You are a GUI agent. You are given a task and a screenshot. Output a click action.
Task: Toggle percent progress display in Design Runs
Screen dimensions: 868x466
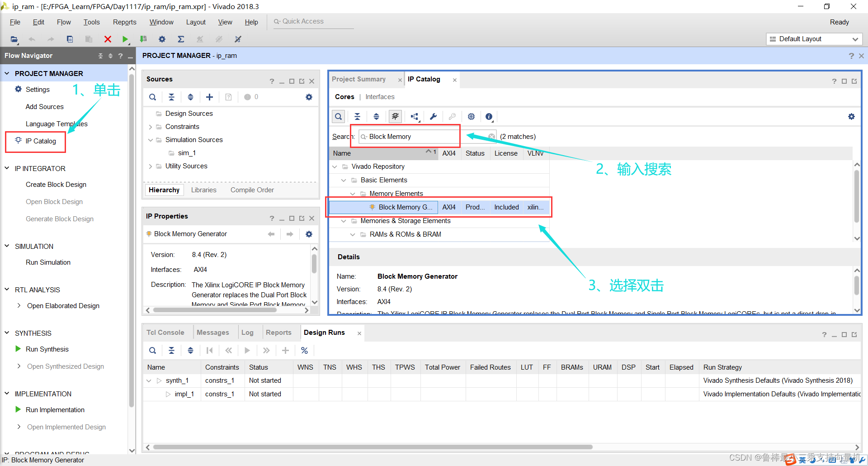point(304,351)
